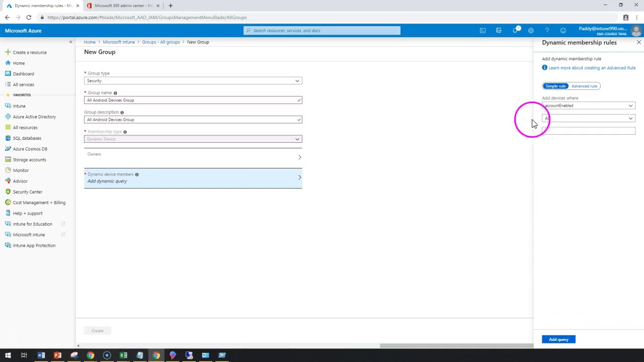
Task: Open directory and subscription filter icon
Action: 499,31
